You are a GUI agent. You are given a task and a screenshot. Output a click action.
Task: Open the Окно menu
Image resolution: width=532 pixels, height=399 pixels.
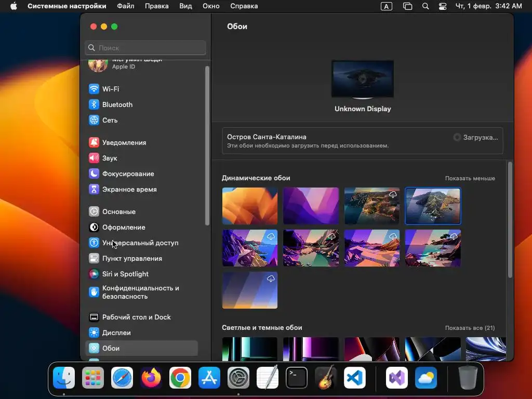click(x=211, y=6)
